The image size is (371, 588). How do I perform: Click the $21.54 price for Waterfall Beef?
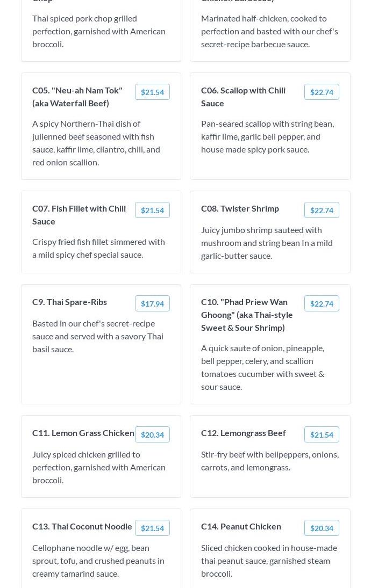pyautogui.click(x=152, y=92)
